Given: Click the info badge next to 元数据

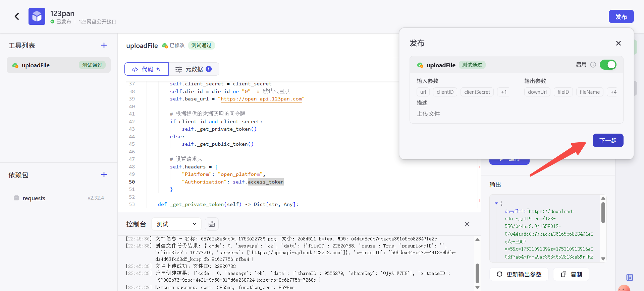Looking at the screenshot, I should click(x=209, y=69).
